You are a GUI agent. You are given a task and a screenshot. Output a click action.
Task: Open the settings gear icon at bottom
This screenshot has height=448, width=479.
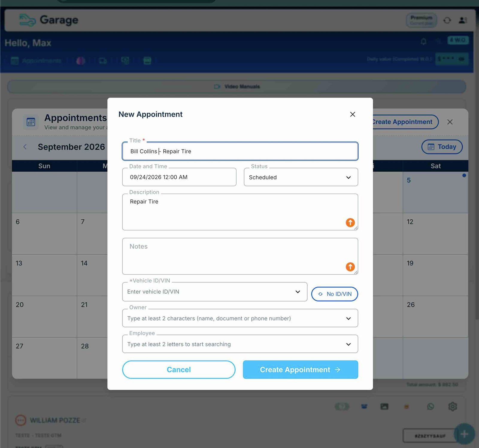click(452, 406)
